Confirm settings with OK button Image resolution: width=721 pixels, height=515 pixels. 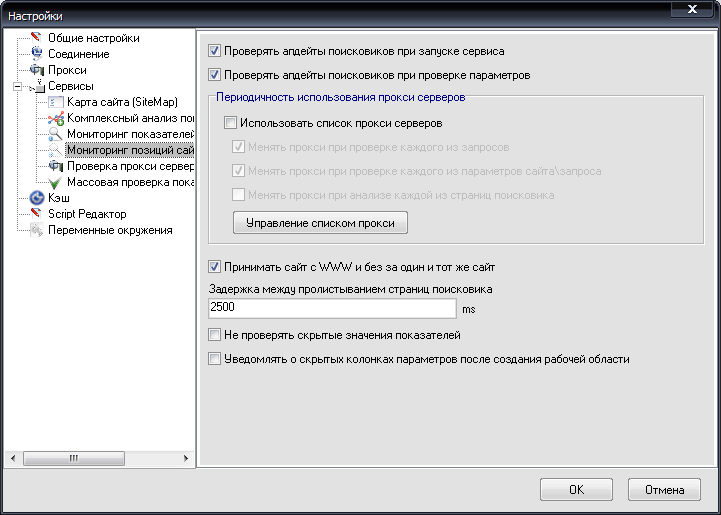576,490
